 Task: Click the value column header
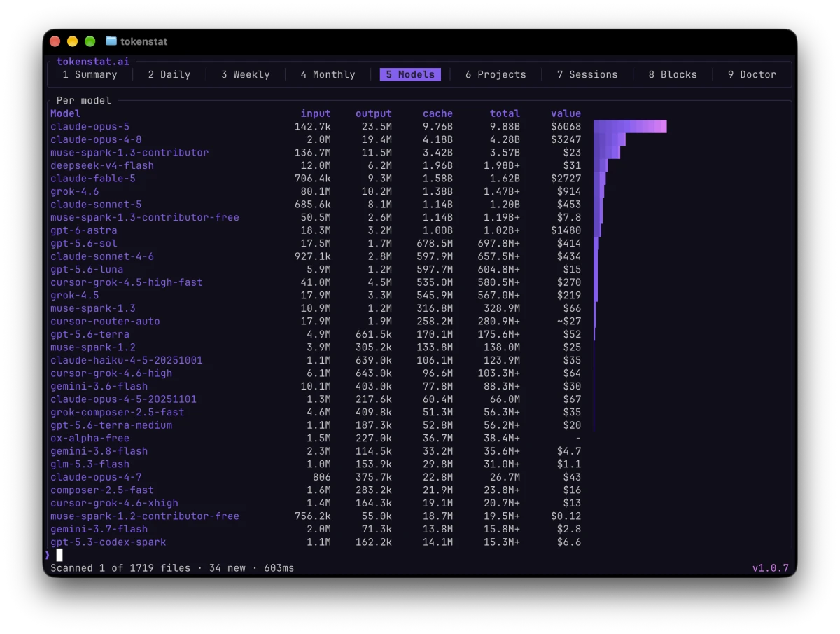pyautogui.click(x=566, y=113)
